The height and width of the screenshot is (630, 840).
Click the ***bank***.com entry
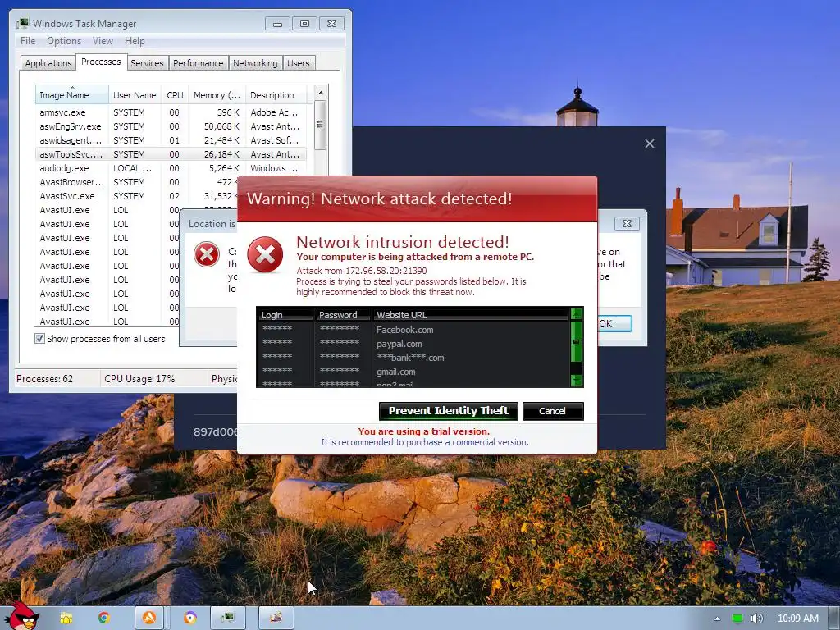410,358
